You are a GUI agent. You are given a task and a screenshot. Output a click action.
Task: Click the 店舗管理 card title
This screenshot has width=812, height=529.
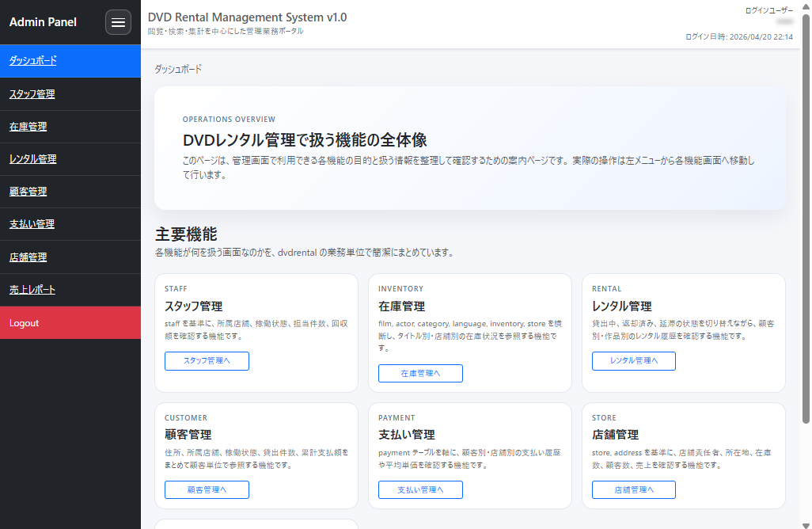(x=615, y=435)
